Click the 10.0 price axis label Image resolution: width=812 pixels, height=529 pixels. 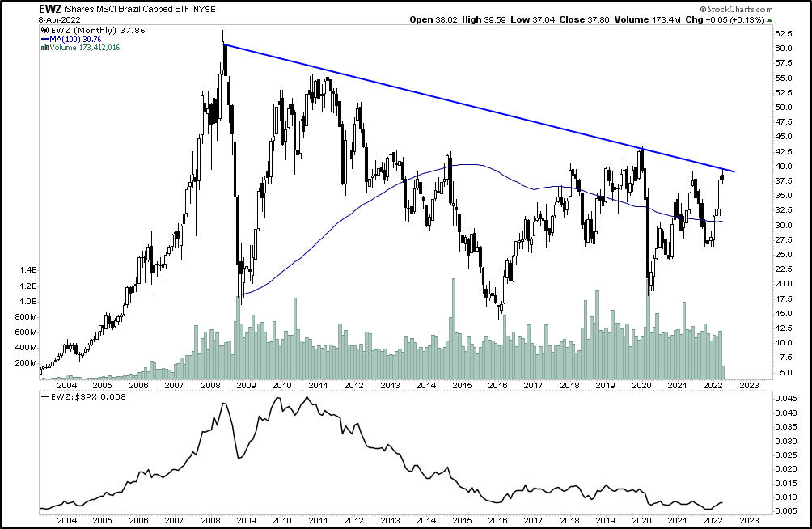click(x=783, y=343)
